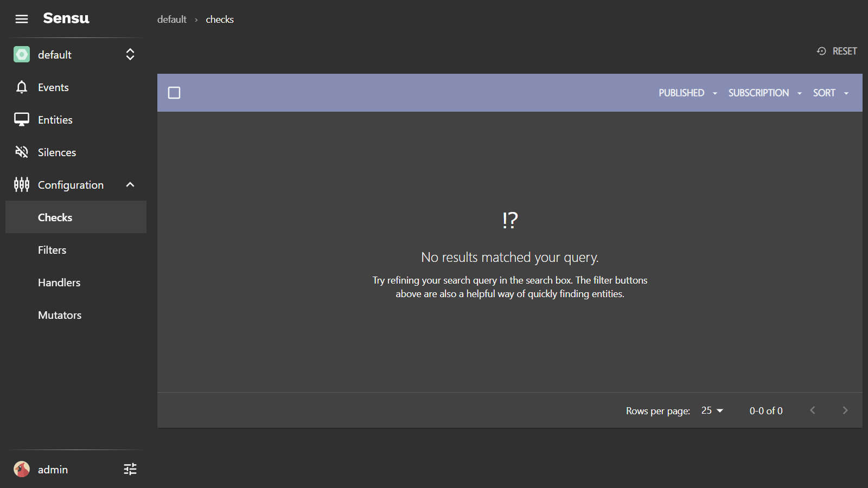Image resolution: width=868 pixels, height=488 pixels.
Task: Open the namespace switcher arrows
Action: [130, 55]
